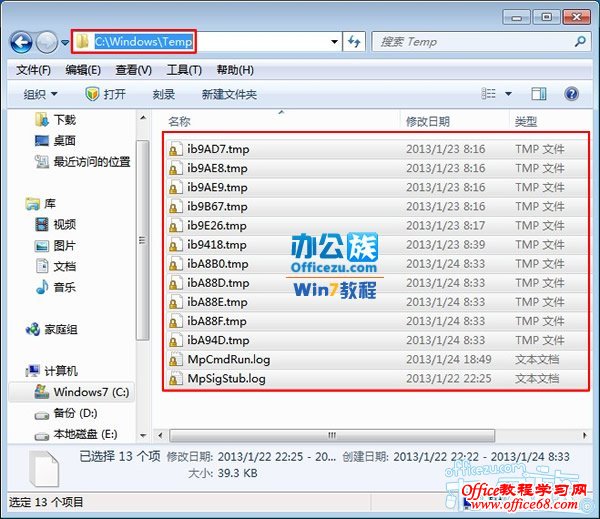Select the 库 libraries node

[41, 204]
